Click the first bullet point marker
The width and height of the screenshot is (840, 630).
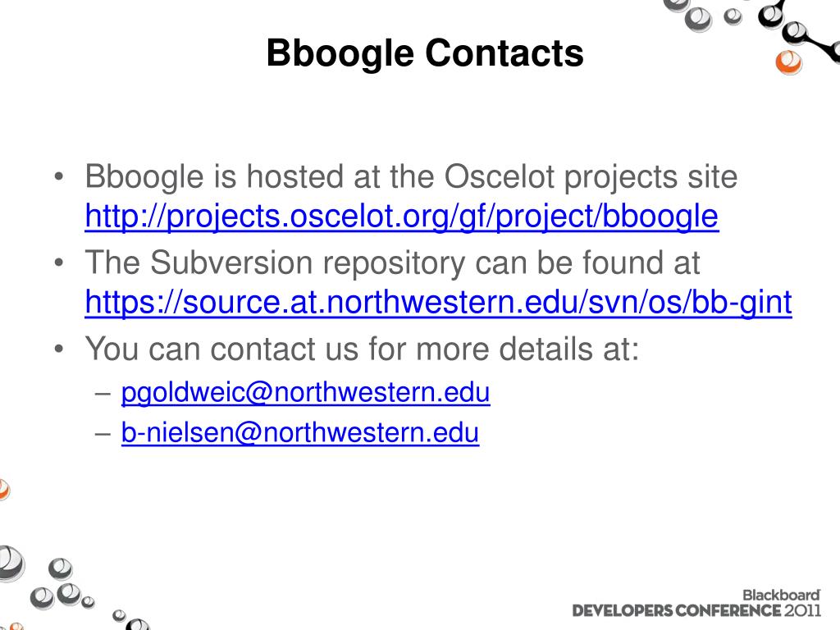coord(59,177)
